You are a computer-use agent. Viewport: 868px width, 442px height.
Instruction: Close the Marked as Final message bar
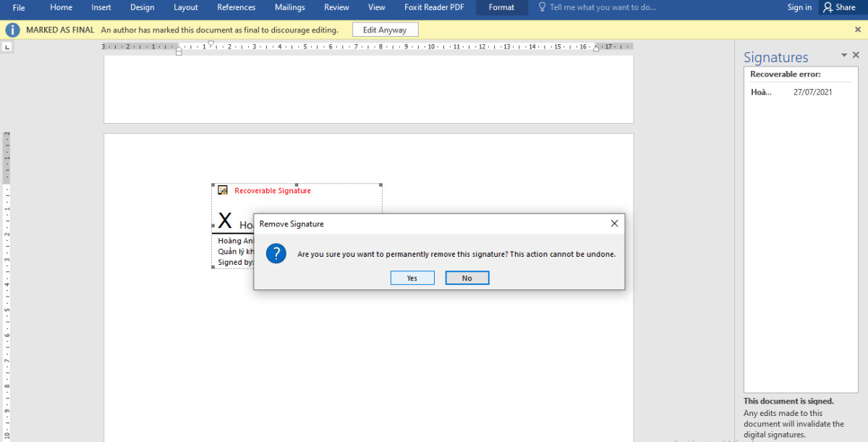[x=858, y=30]
